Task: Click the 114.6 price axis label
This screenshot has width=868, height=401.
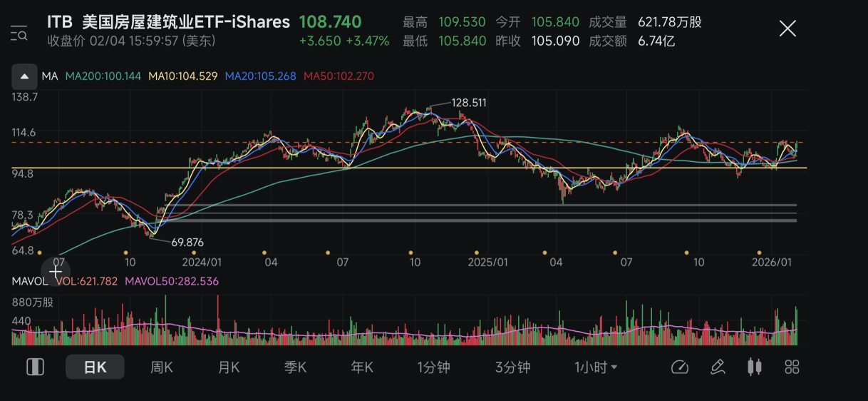Action: tap(25, 132)
